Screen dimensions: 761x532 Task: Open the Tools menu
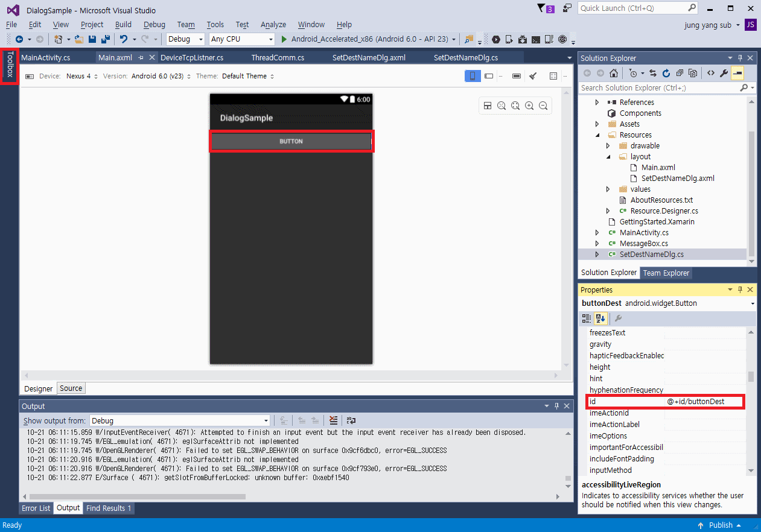(215, 25)
